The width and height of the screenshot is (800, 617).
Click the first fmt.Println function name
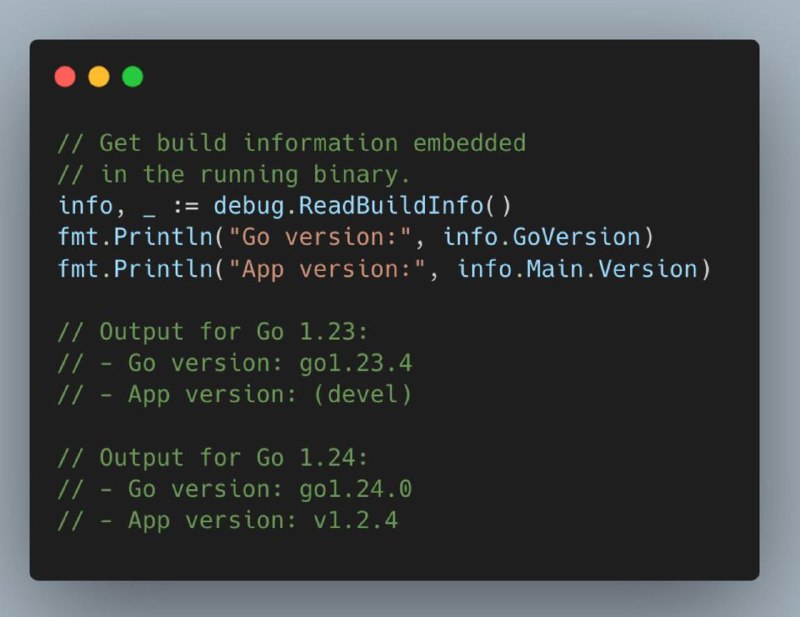point(136,237)
